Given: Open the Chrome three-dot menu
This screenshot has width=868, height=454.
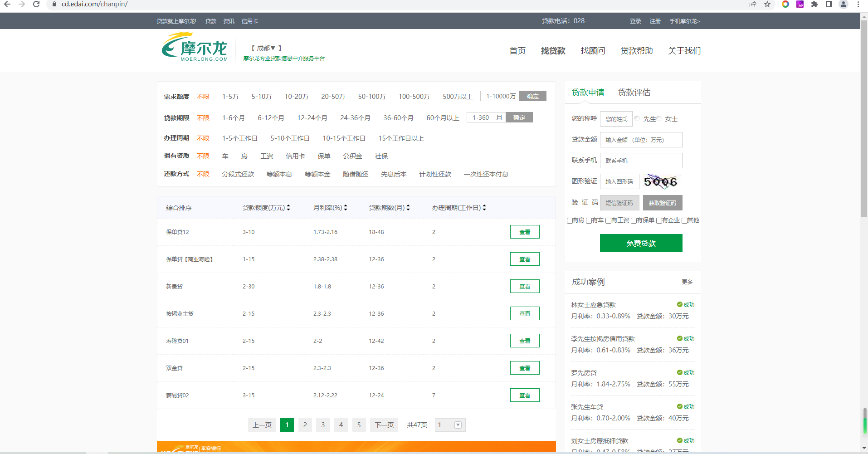Looking at the screenshot, I should coord(858,4).
